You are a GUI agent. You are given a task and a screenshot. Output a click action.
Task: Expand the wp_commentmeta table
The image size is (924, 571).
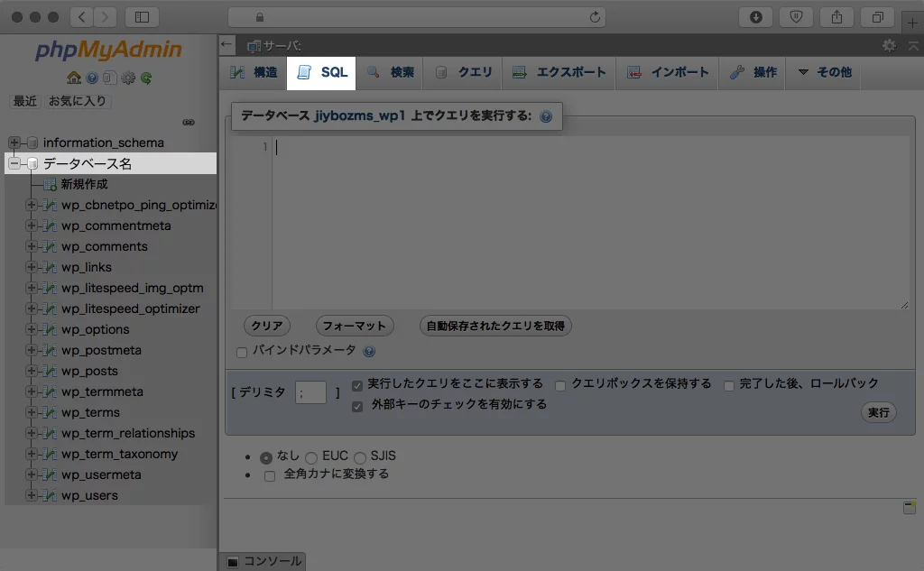(x=32, y=226)
